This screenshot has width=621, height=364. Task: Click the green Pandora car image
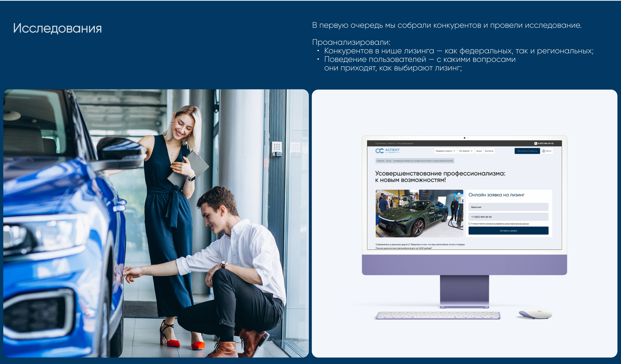click(x=419, y=213)
